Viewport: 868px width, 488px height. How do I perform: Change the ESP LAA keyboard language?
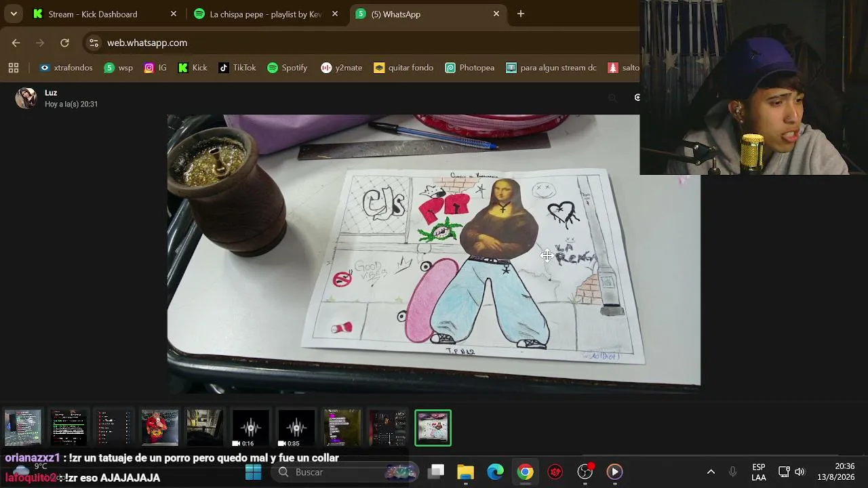[759, 472]
